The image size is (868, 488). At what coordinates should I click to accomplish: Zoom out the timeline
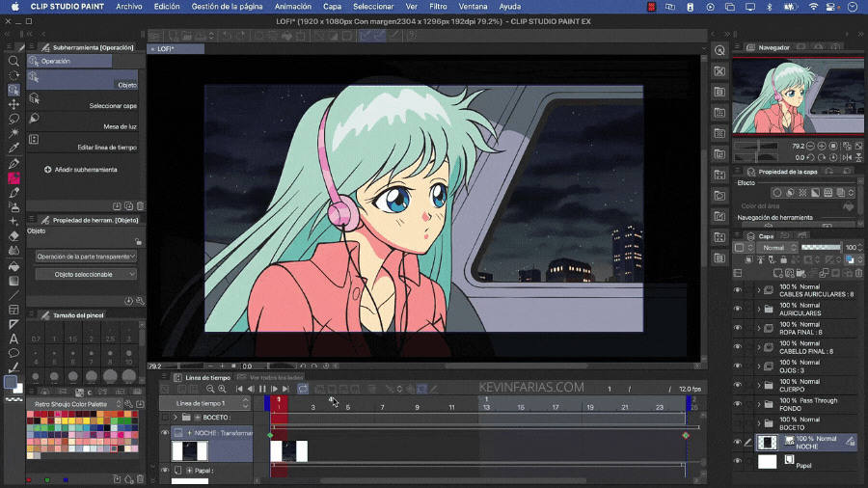(210, 389)
